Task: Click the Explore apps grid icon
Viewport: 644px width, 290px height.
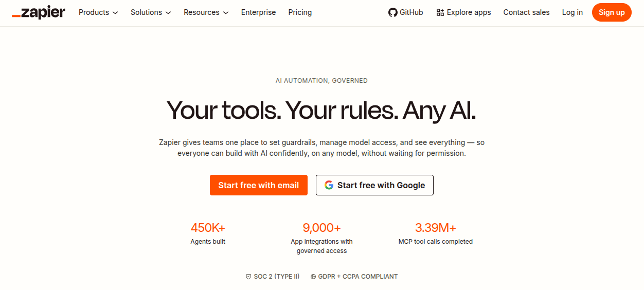Action: pos(440,12)
